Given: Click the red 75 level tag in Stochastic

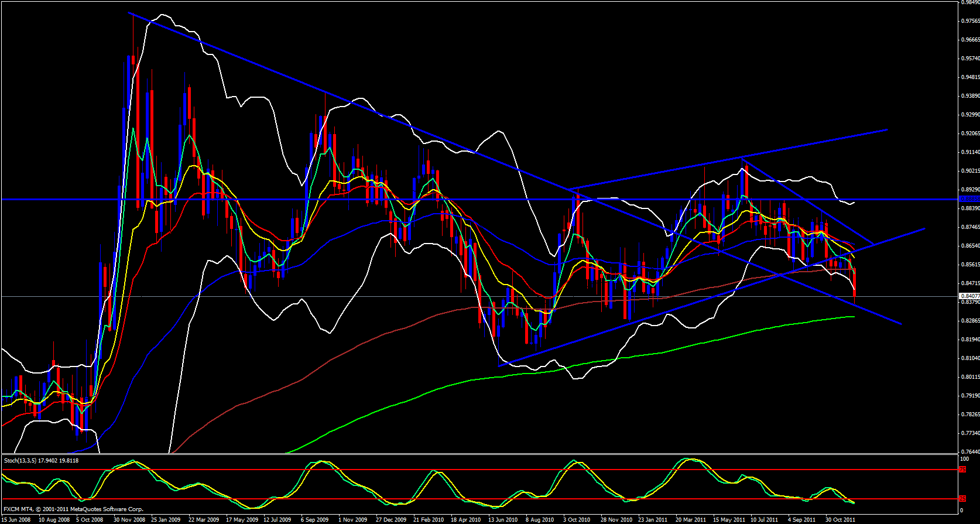Looking at the screenshot, I should [x=962, y=470].
